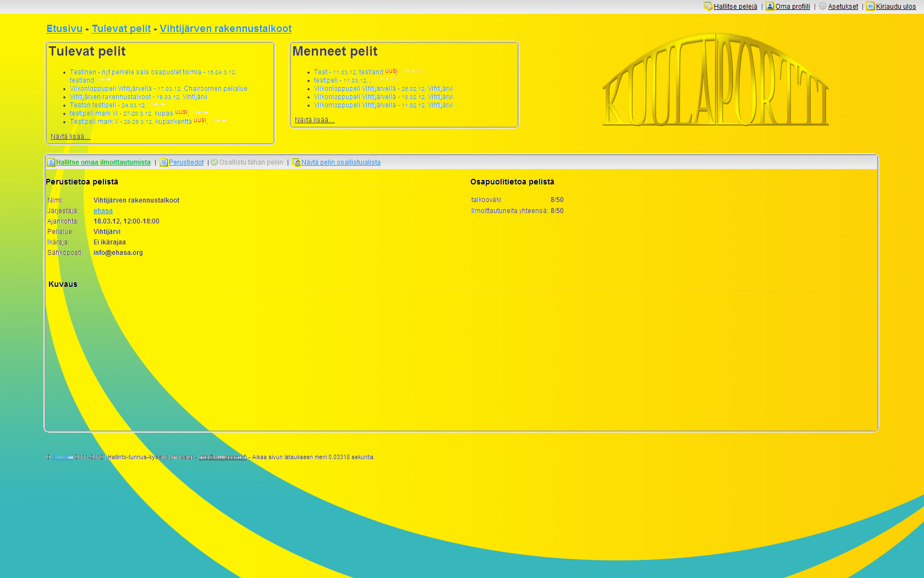
Task: Open the Teston testipeli game link
Action: (x=93, y=105)
